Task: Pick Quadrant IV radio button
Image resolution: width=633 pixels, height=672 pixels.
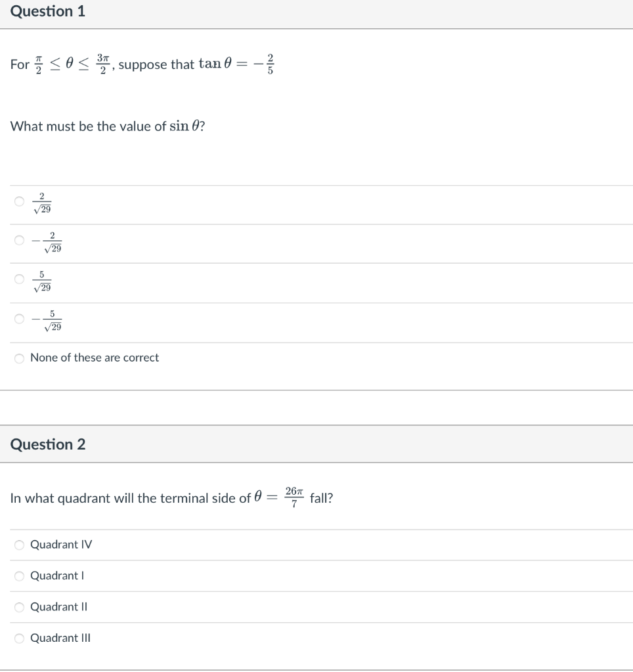Action: point(19,545)
